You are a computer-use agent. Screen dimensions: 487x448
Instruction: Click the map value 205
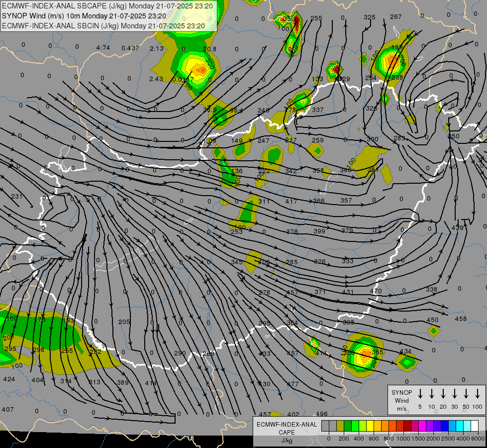tap(124, 322)
